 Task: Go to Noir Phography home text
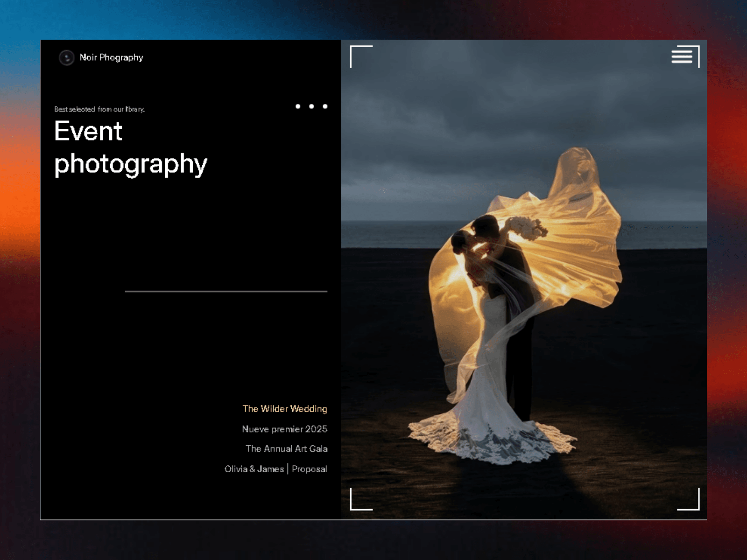tap(111, 57)
